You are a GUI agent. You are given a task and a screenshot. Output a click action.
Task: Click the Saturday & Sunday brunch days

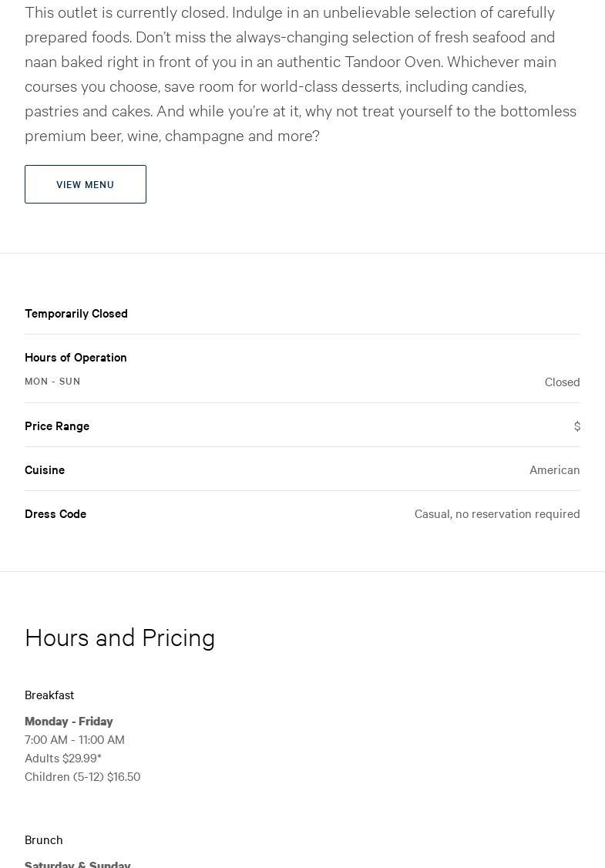click(x=78, y=864)
